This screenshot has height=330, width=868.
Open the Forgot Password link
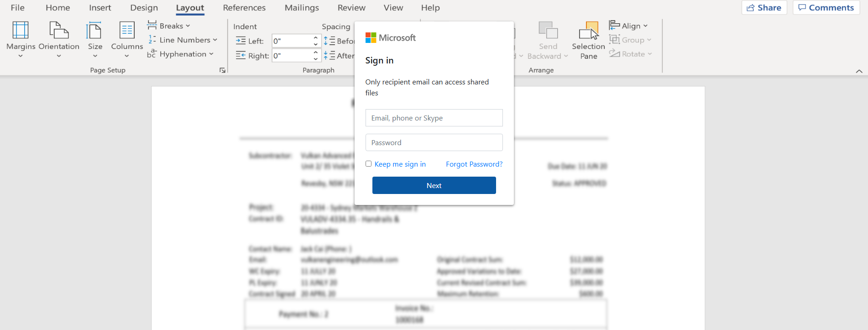[x=474, y=164]
